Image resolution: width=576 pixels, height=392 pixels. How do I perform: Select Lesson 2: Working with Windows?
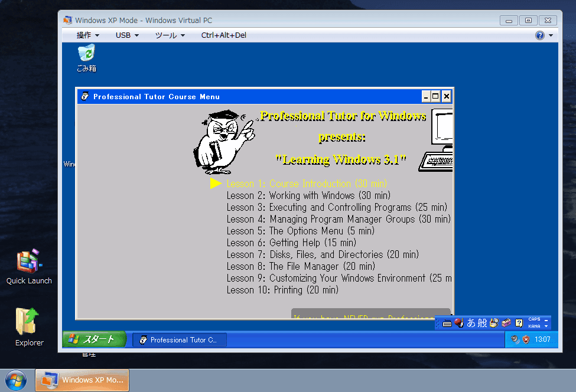[308, 195]
